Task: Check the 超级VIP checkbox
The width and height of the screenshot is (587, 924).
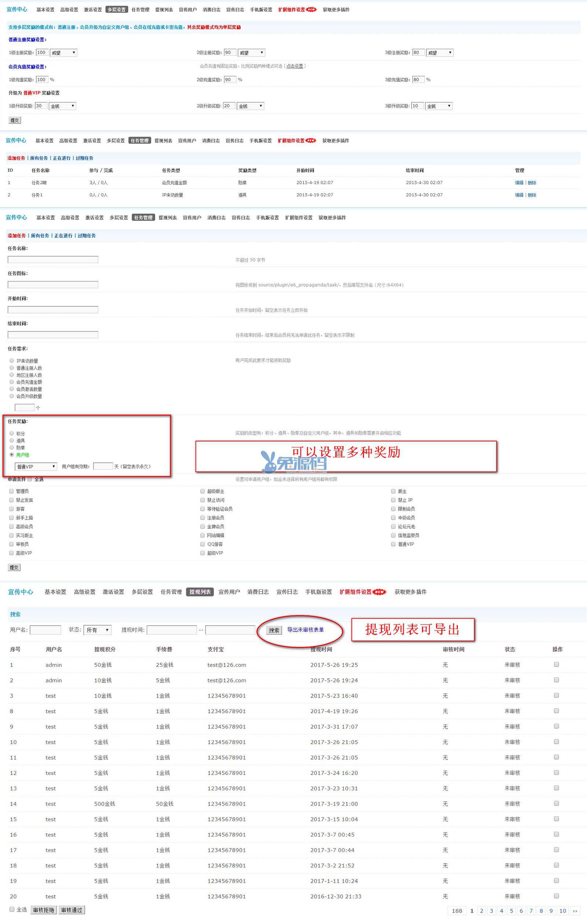Action: click(203, 553)
